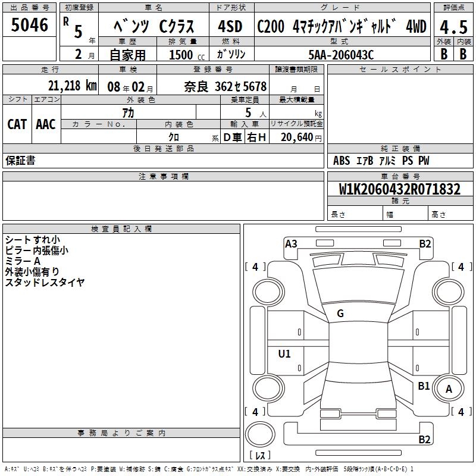This screenshot has height=476, width=476.
Task: Select the exterior color アカ field
Action: coord(127,112)
